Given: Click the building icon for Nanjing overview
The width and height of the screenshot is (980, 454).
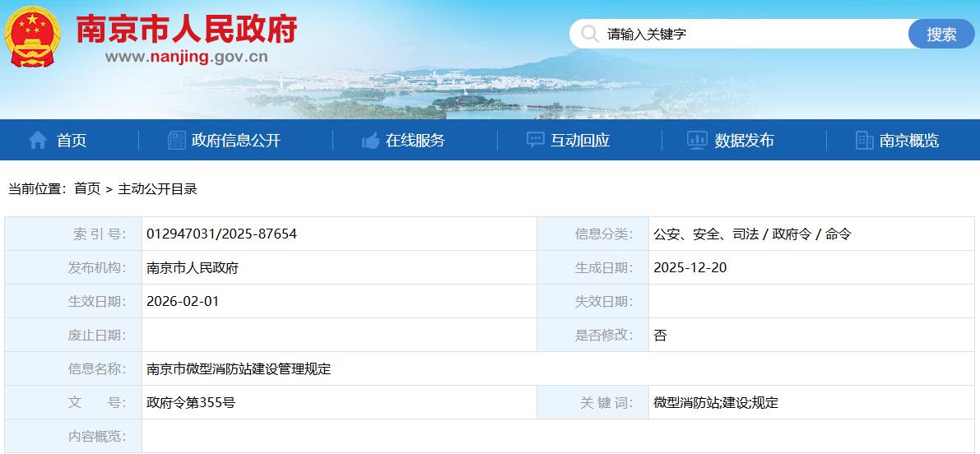Looking at the screenshot, I should (x=864, y=140).
